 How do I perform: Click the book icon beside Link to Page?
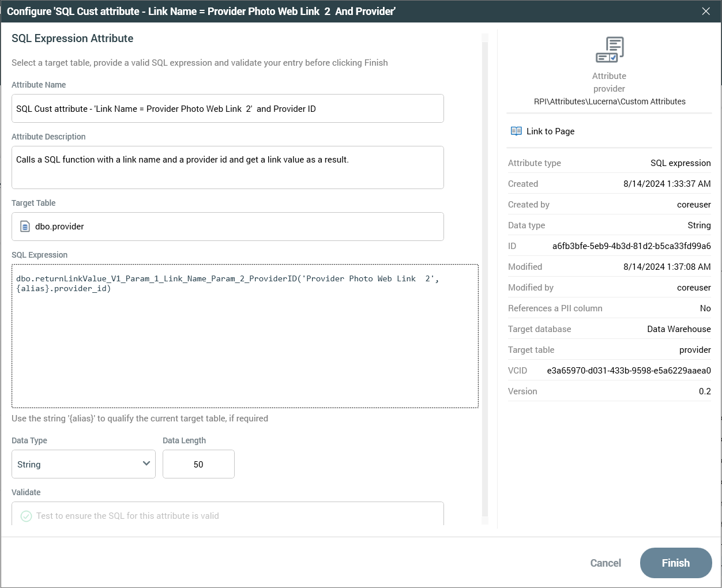pos(516,131)
